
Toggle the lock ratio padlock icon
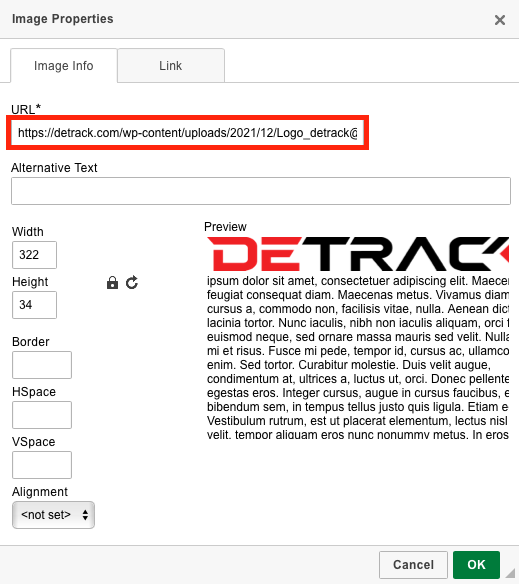pyautogui.click(x=112, y=283)
